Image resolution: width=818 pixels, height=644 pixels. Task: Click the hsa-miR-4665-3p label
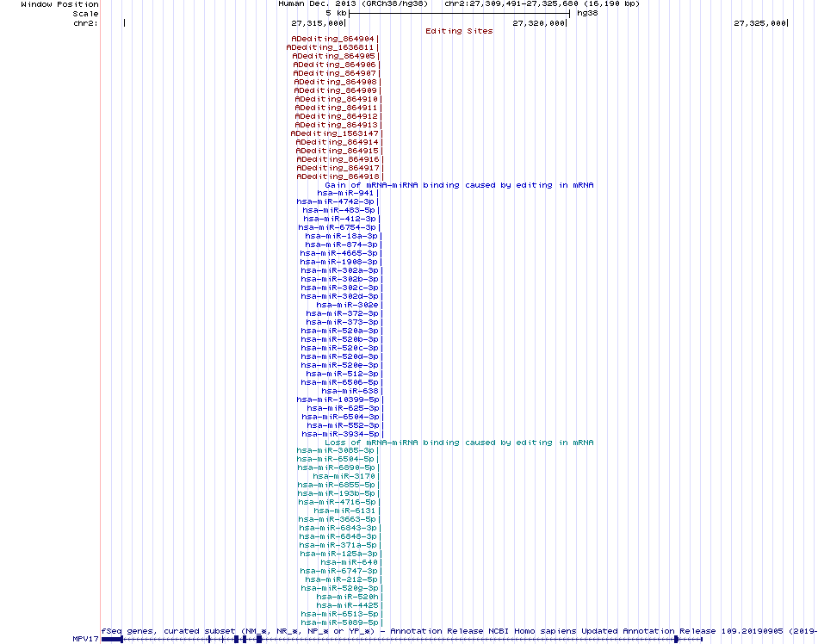coord(338,253)
